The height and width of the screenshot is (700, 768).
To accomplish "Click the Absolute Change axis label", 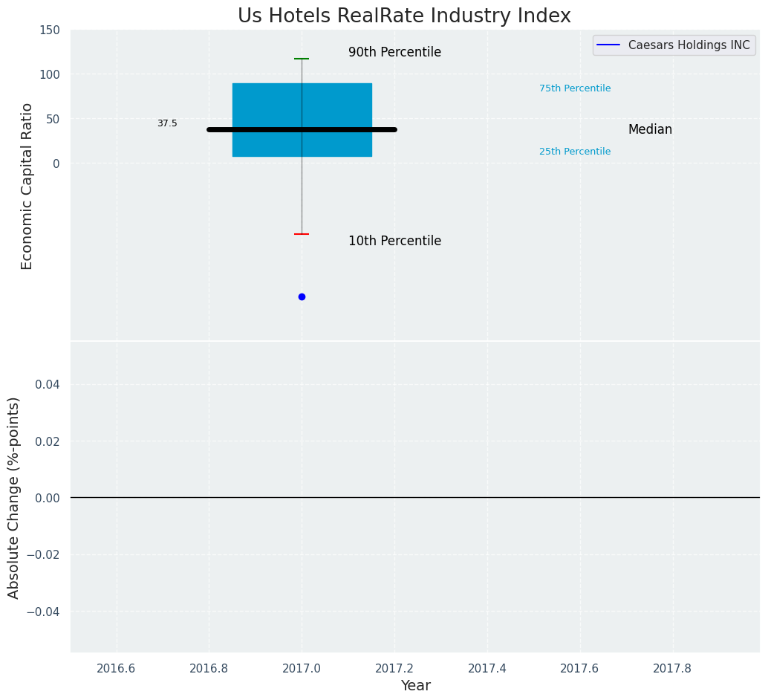I will coord(14,497).
